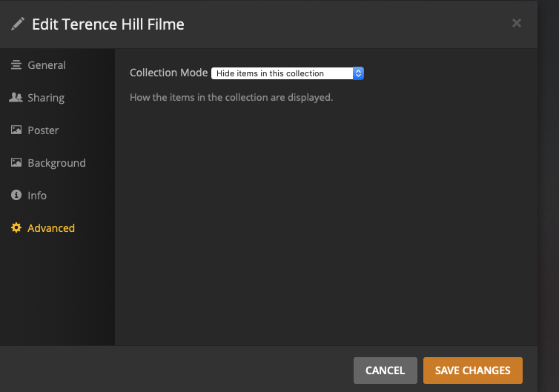Open the Sharing tab label
This screenshot has height=392, width=559.
[x=46, y=98]
